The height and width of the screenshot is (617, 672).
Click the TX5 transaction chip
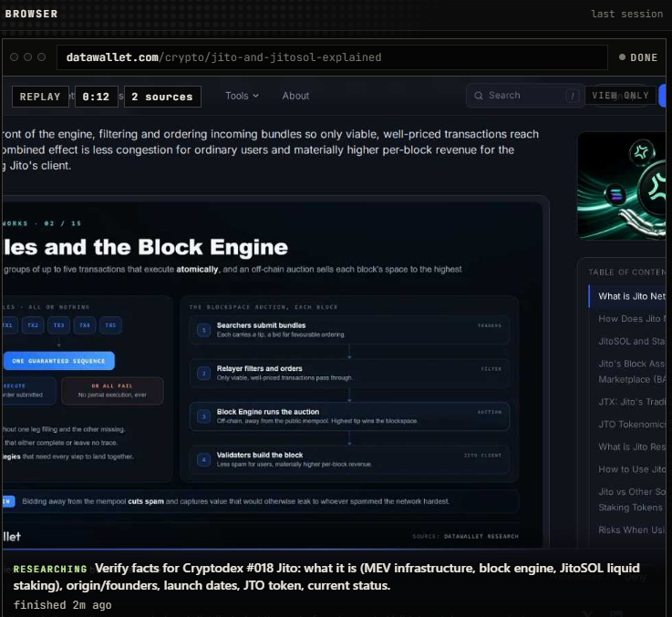pyautogui.click(x=110, y=325)
